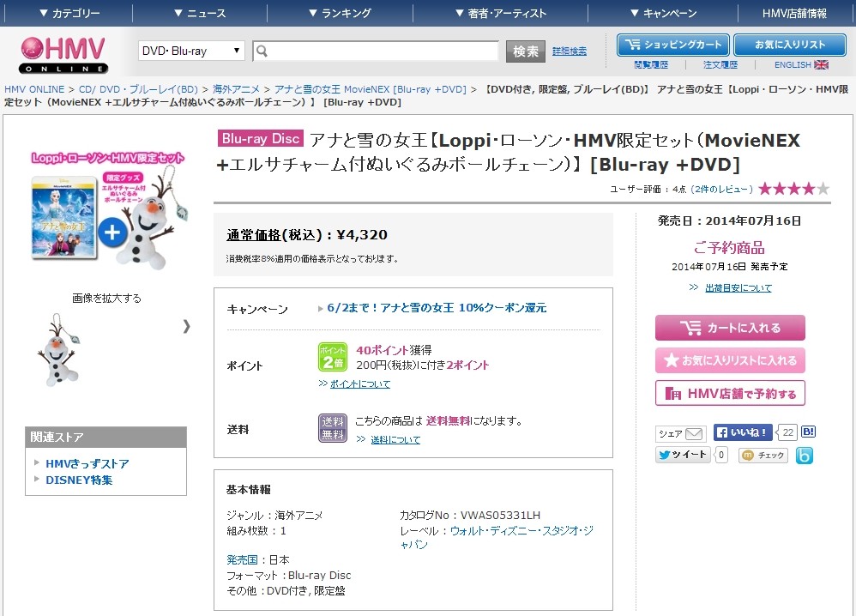Screen dimensions: 856x616
Task: Click the 海外アニメ breadcrumb link
Action: point(236,89)
